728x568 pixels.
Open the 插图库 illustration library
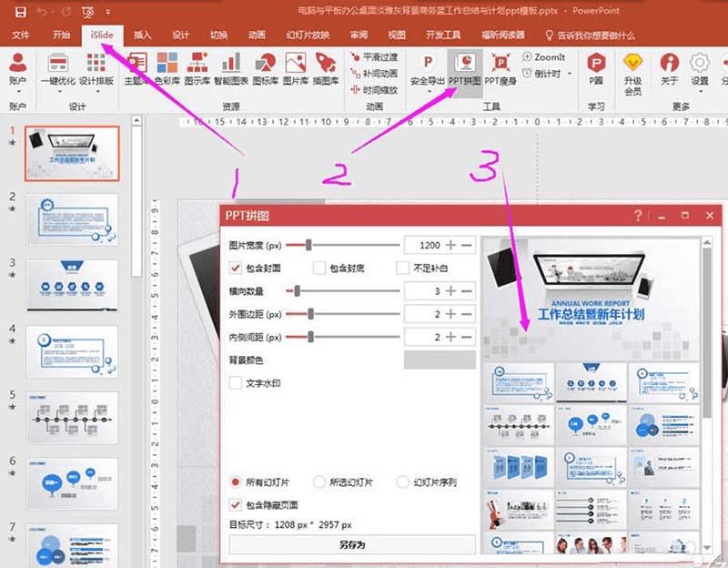pyautogui.click(x=326, y=69)
